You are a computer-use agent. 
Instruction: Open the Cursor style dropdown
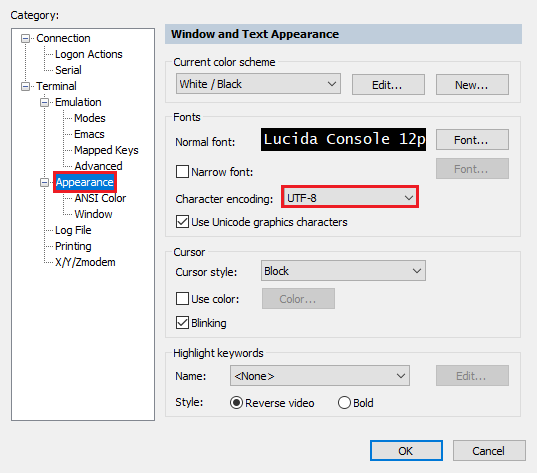tap(343, 271)
